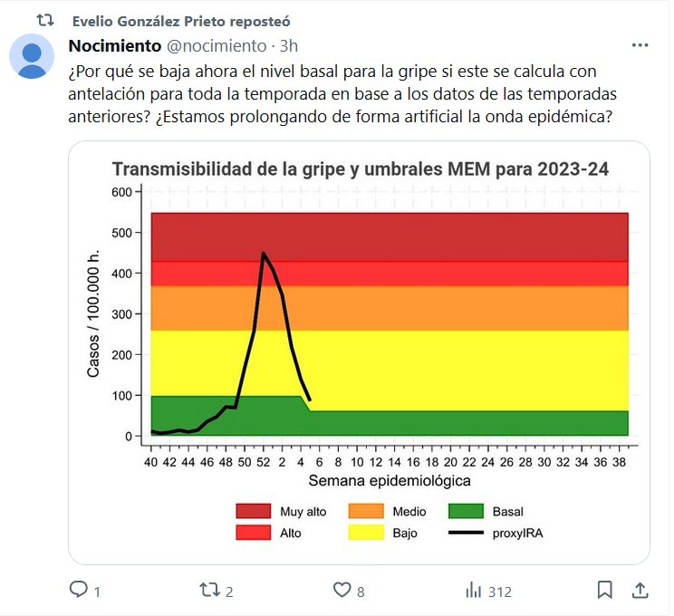Bookmark this tweet
This screenshot has height=616, width=674.
click(x=604, y=591)
